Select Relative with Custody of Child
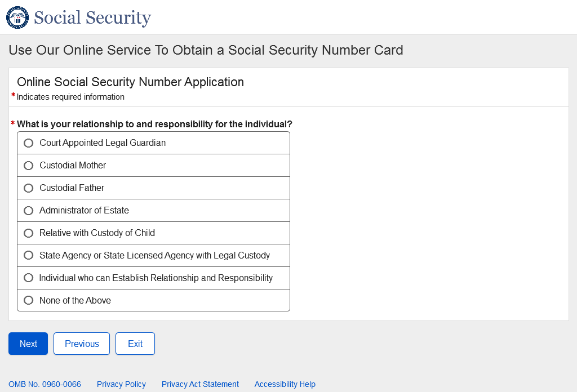577x392 pixels. [x=29, y=233]
